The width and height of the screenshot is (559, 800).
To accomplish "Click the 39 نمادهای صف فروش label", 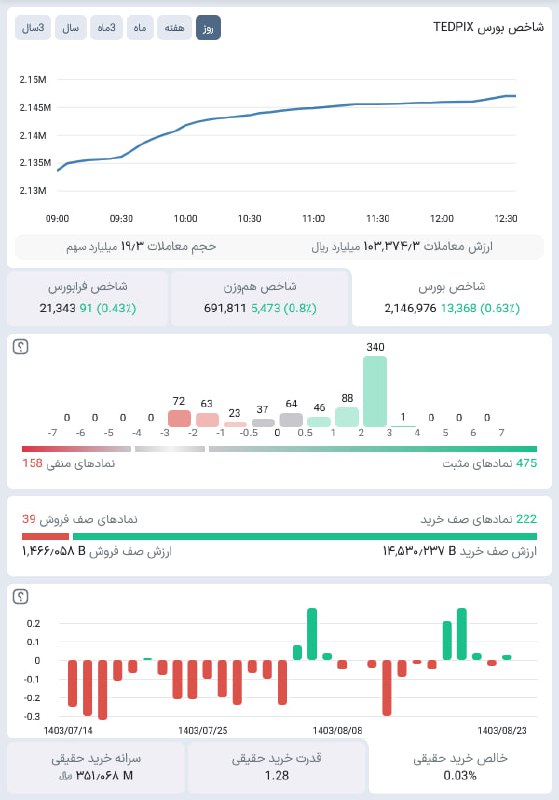I will (x=80, y=519).
